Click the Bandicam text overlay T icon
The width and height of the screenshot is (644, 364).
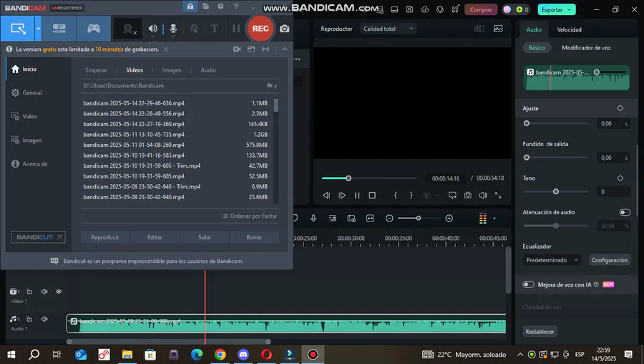coord(214,29)
